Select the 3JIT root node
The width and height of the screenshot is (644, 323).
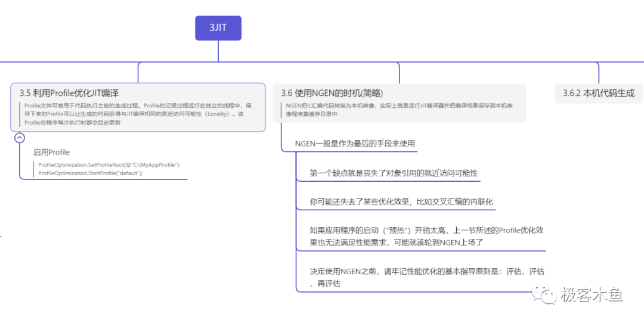pyautogui.click(x=218, y=28)
